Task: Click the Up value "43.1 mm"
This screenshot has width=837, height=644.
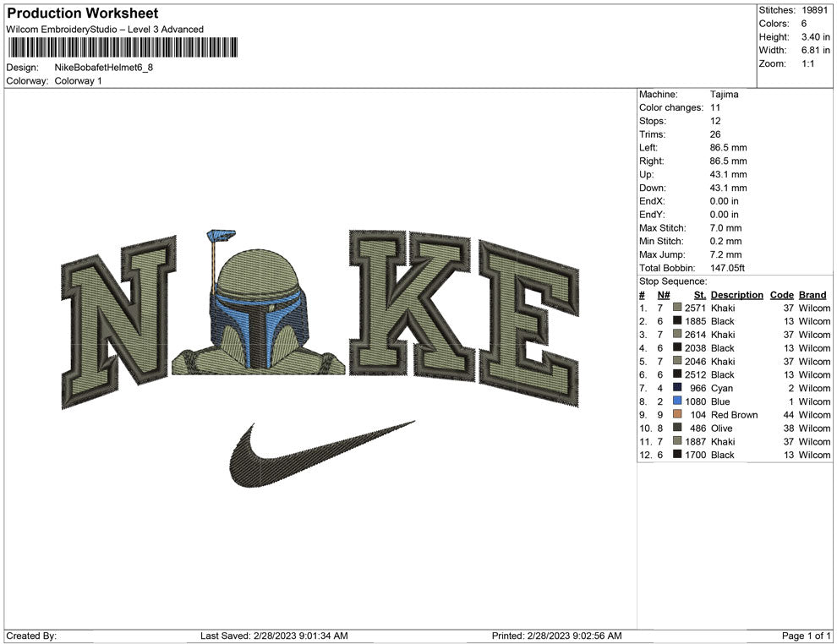Action: 728,174
